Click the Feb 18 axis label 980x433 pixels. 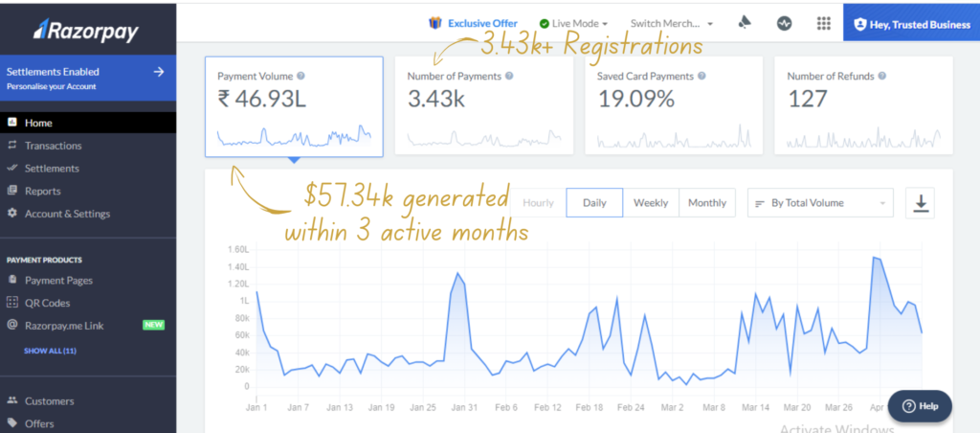[589, 407]
